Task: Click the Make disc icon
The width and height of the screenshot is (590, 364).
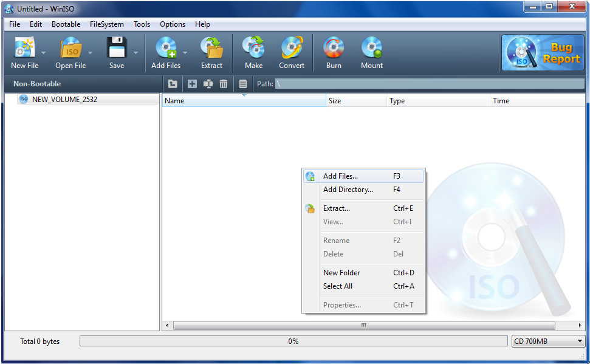Action: coord(253,48)
